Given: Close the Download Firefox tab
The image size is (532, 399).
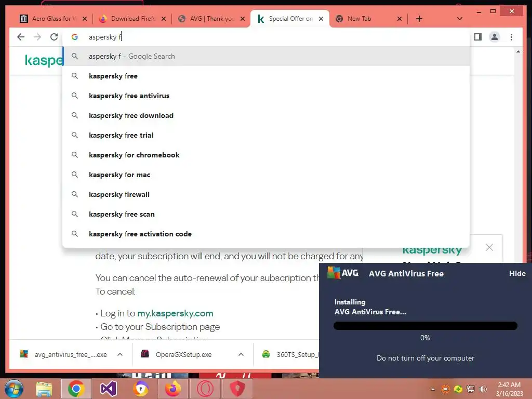Looking at the screenshot, I should click(164, 19).
